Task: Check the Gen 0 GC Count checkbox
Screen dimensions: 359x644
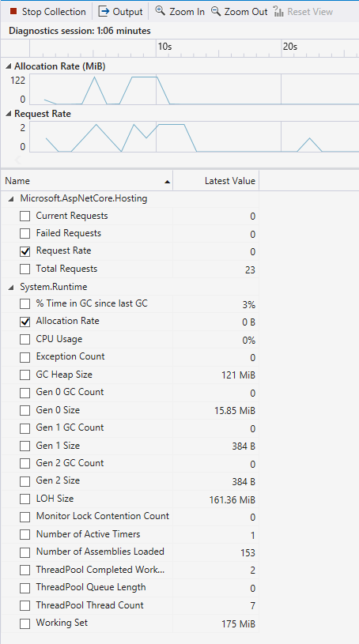Action: (25, 393)
